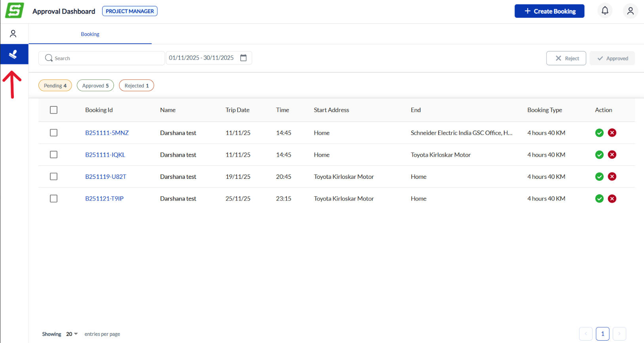Screen dimensions: 644x343
Task: Select the Schneider Electric India GSC Office cell
Action: [462, 133]
